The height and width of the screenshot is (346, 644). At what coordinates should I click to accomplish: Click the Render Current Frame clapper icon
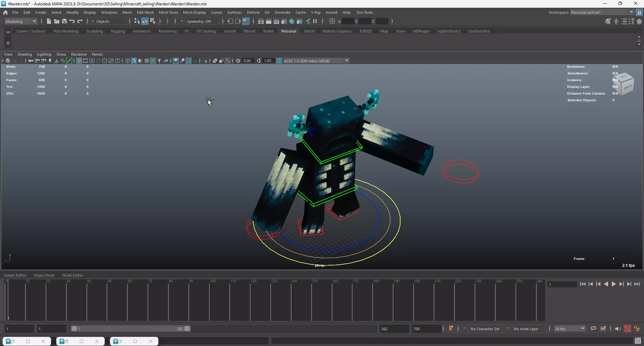[269, 21]
